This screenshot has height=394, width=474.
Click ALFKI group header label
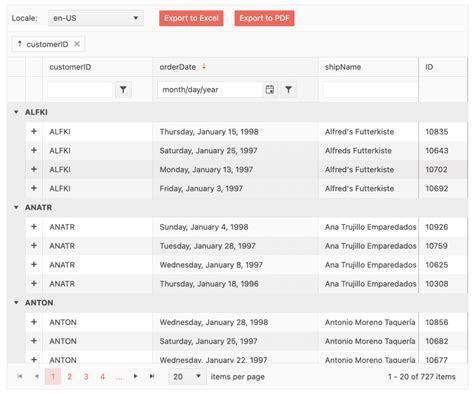click(x=36, y=112)
